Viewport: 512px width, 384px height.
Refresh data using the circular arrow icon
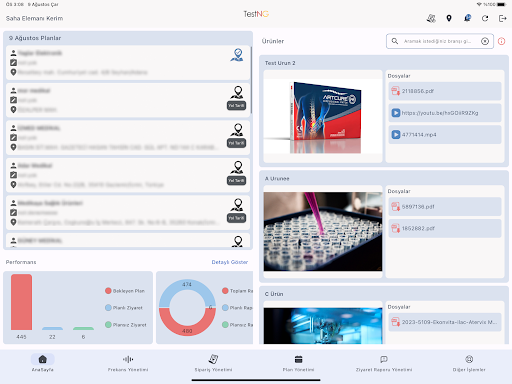coord(485,18)
